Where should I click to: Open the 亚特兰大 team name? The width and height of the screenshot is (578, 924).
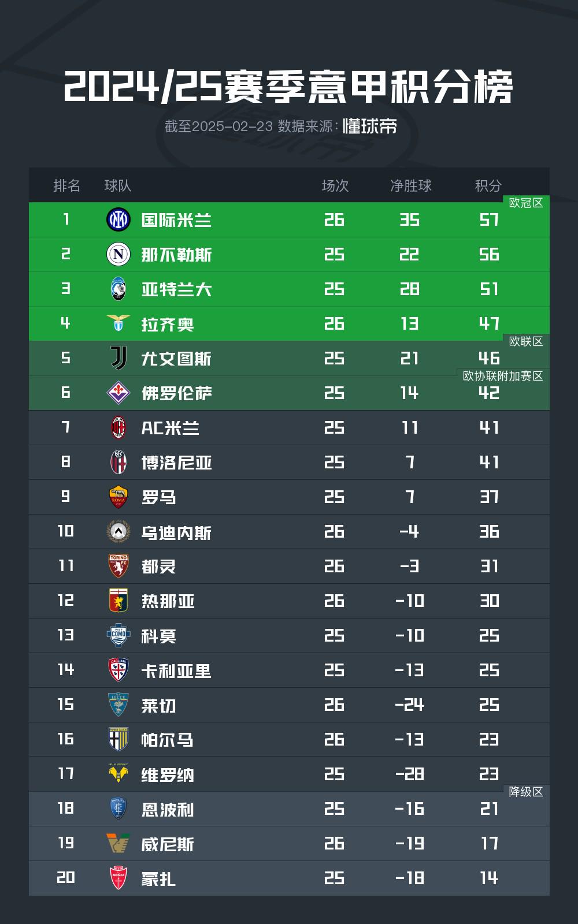coord(176,289)
